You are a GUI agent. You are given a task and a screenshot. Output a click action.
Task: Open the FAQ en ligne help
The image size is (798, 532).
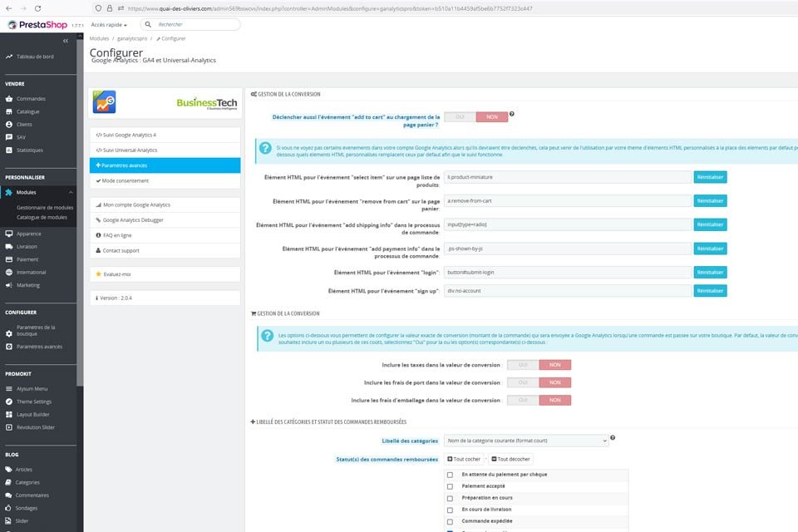[x=115, y=234]
